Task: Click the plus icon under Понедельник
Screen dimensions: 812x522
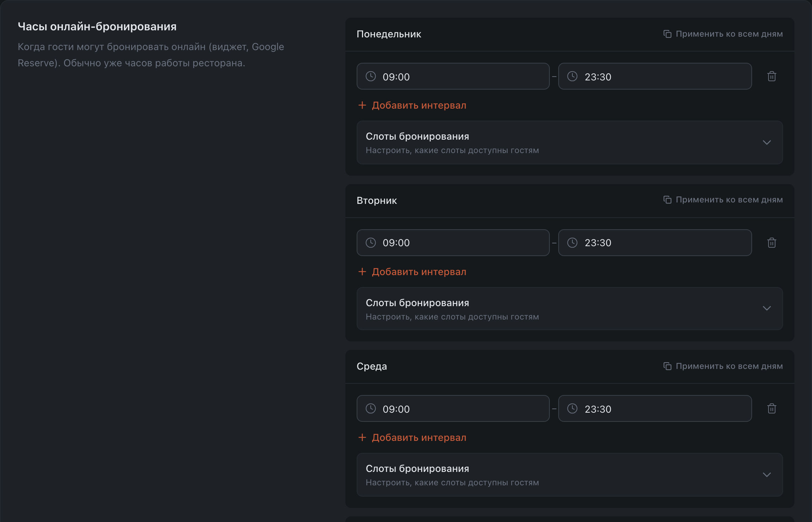Action: pyautogui.click(x=362, y=105)
